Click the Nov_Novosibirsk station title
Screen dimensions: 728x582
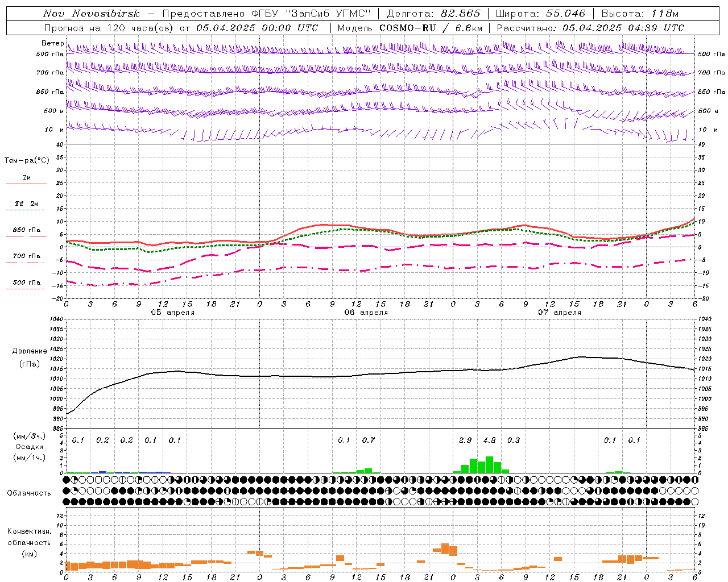(x=92, y=14)
